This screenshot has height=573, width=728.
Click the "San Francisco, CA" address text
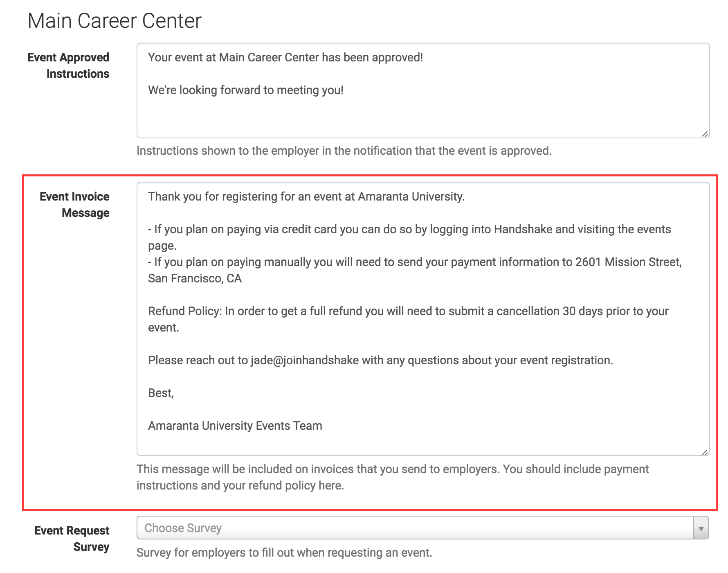tap(195, 278)
